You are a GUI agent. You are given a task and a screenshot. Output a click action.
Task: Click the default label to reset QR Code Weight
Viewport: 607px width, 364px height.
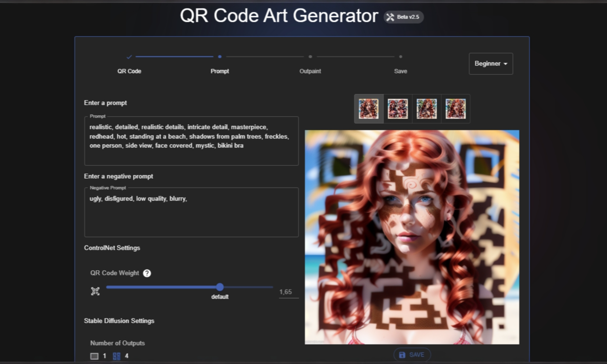[x=220, y=297]
